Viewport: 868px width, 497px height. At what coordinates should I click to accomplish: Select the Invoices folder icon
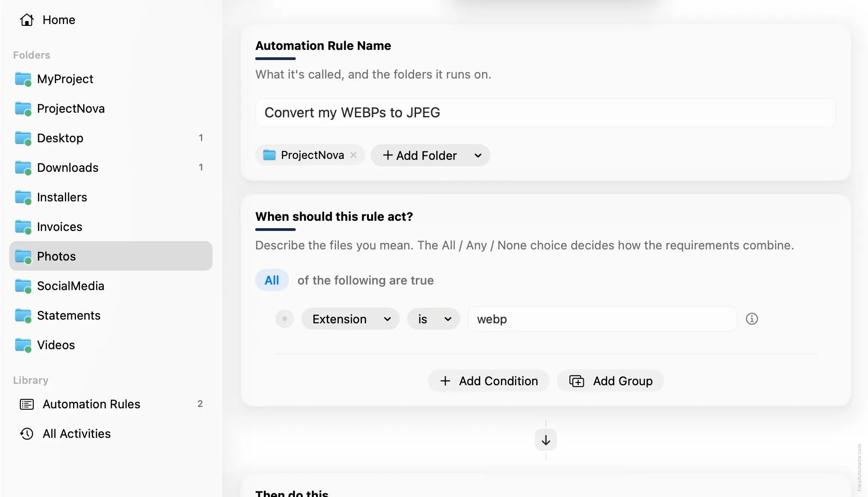pos(23,227)
